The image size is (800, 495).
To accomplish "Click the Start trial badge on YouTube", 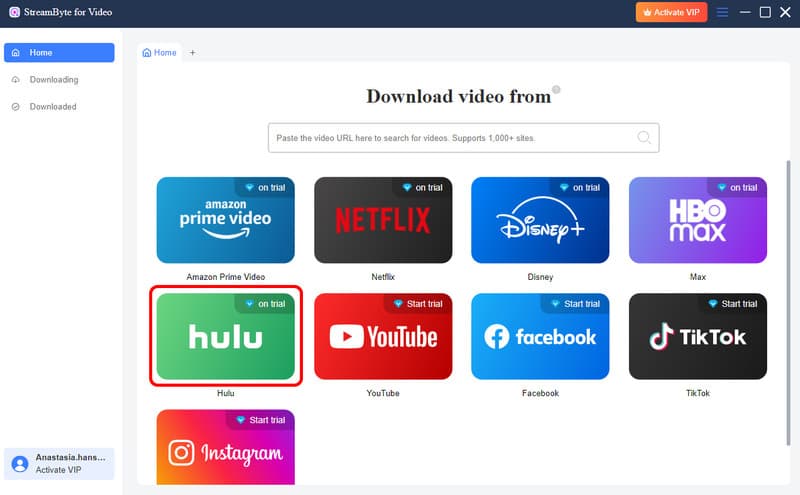I will 418,304.
